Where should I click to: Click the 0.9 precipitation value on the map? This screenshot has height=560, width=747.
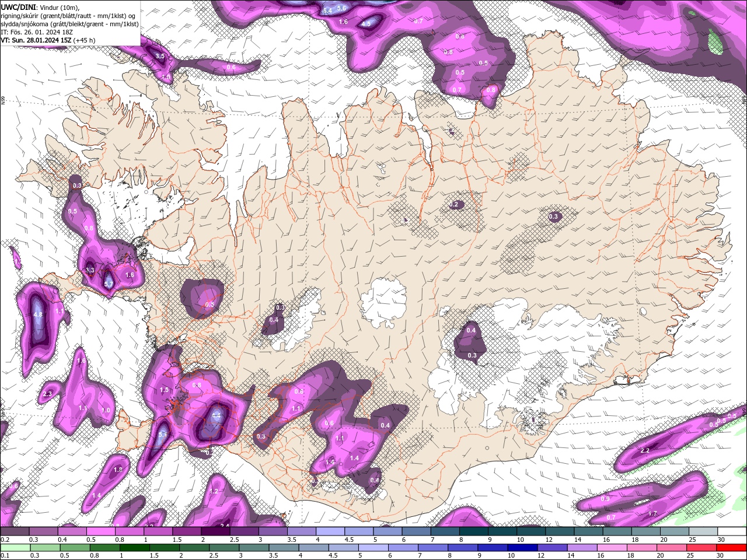pyautogui.click(x=605, y=499)
